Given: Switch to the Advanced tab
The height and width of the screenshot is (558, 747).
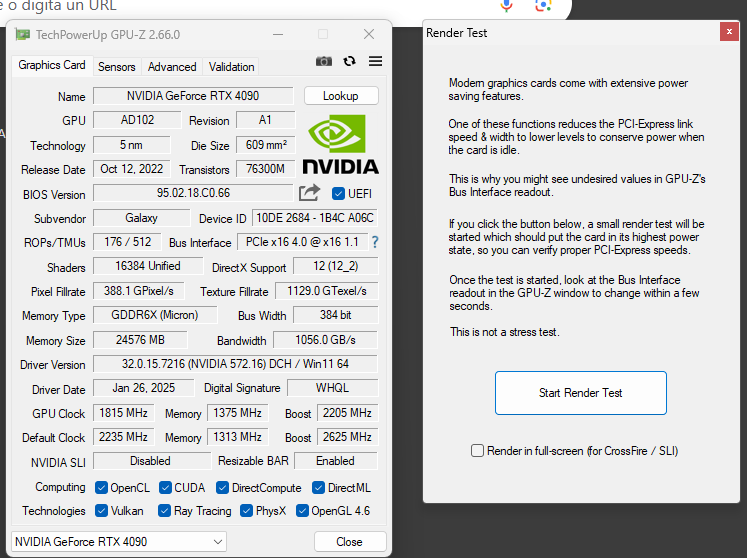Looking at the screenshot, I should (172, 67).
